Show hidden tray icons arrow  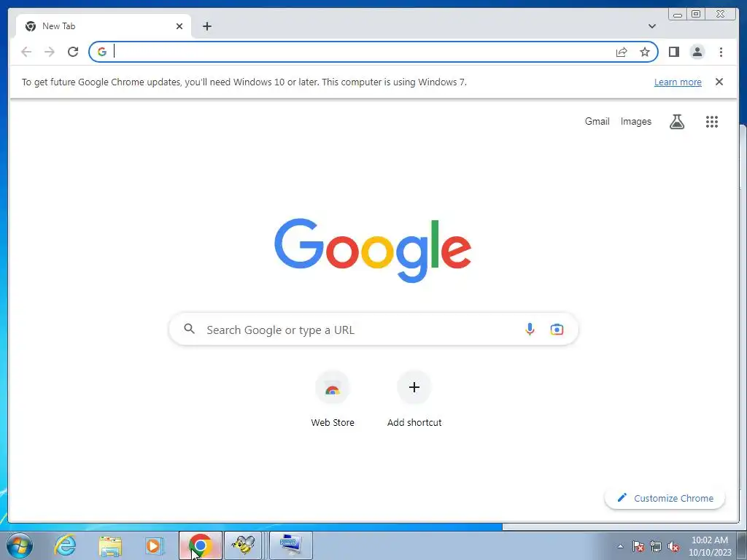(620, 547)
